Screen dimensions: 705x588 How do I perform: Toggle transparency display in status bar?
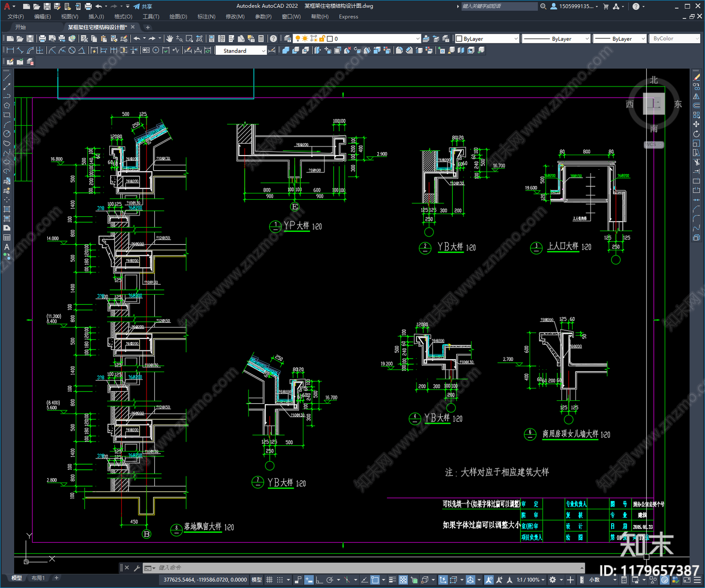pos(403,580)
